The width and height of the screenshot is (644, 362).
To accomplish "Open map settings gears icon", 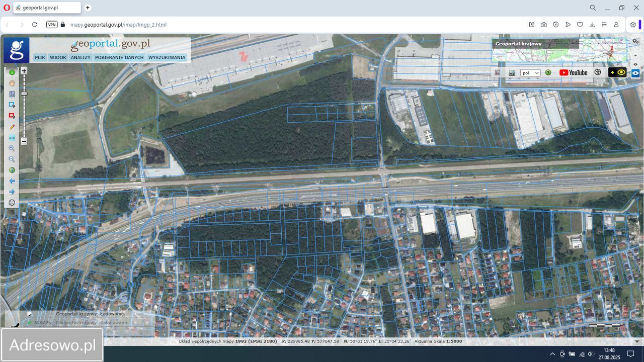I will click(635, 41).
